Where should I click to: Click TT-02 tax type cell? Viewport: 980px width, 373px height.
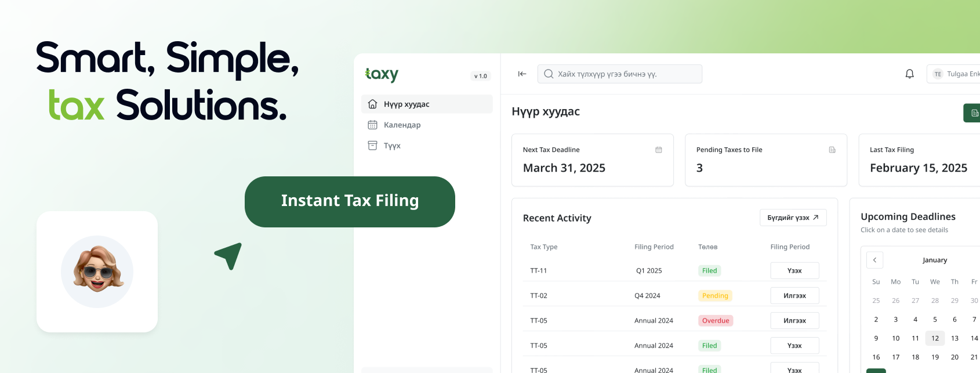(x=539, y=296)
